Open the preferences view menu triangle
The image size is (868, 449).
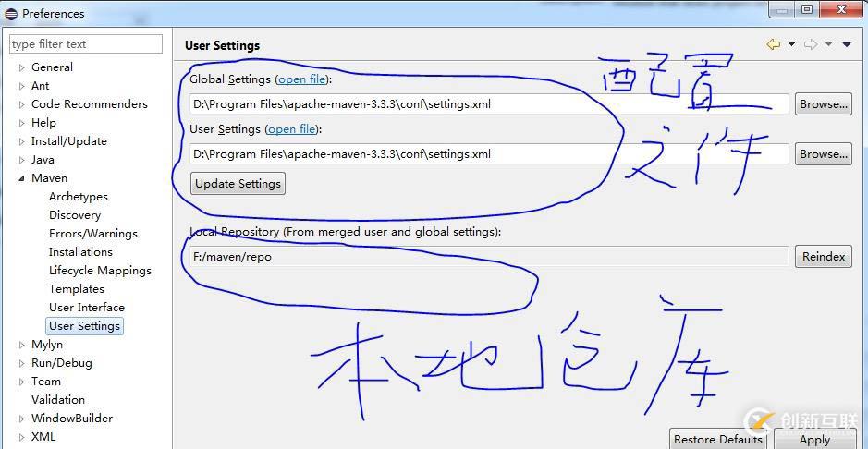pos(847,44)
